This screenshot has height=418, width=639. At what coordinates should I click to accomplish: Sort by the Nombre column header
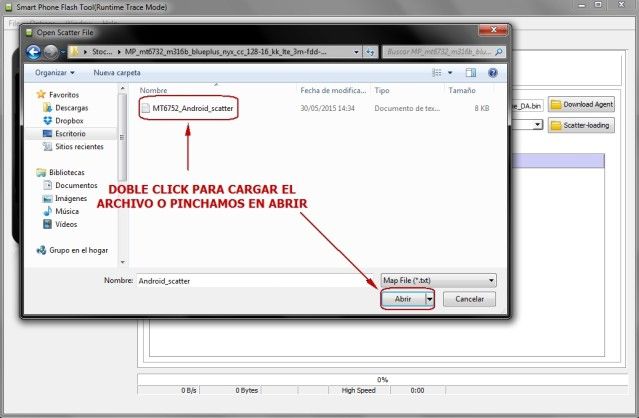point(154,90)
